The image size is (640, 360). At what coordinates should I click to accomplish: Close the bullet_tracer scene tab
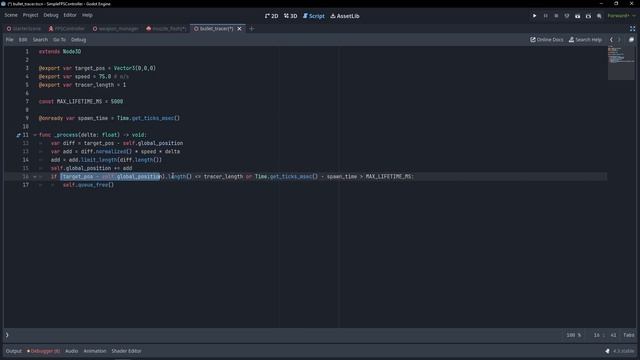click(240, 29)
